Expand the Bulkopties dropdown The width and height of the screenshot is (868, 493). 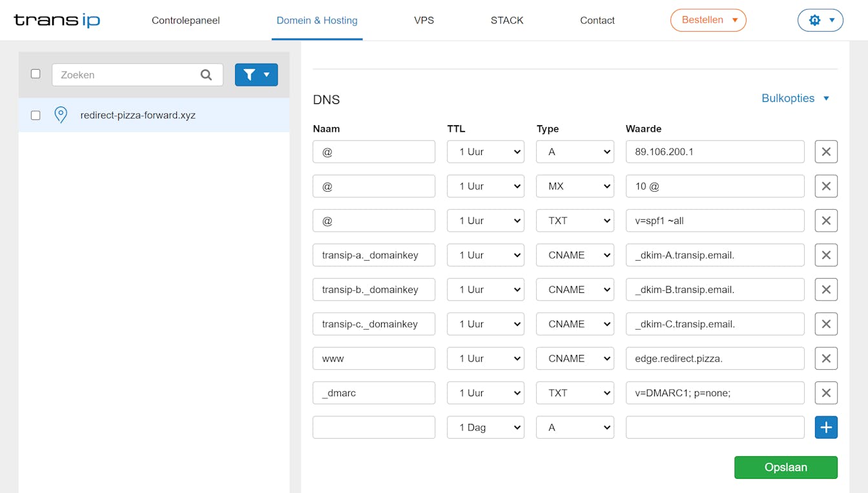[796, 98]
